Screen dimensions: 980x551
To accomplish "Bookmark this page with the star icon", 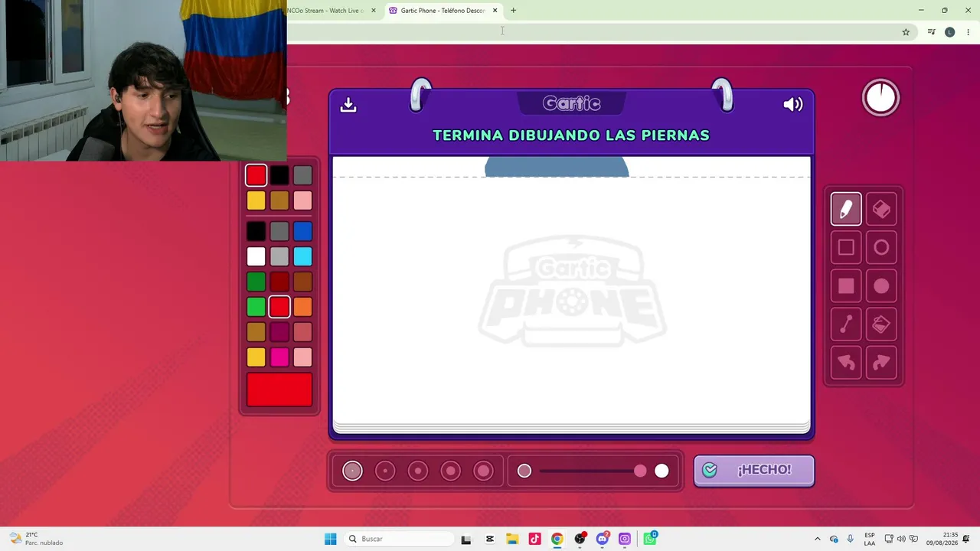I will point(906,32).
